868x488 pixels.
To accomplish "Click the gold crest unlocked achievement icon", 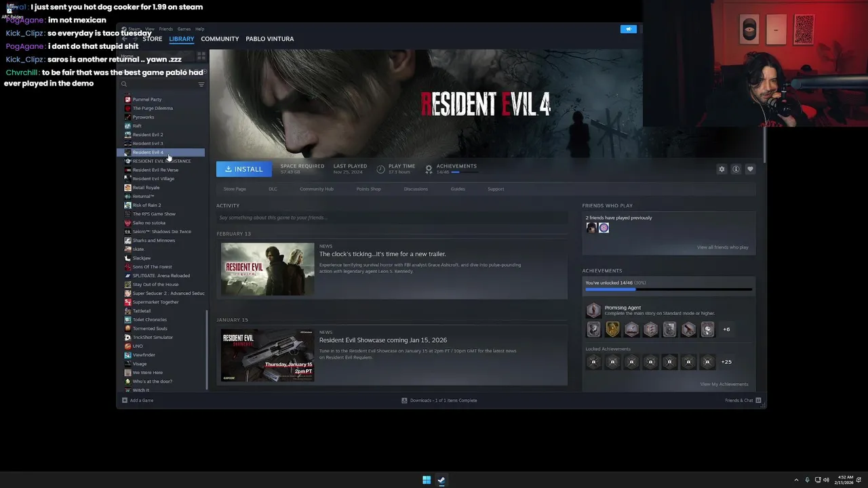I will (x=612, y=329).
